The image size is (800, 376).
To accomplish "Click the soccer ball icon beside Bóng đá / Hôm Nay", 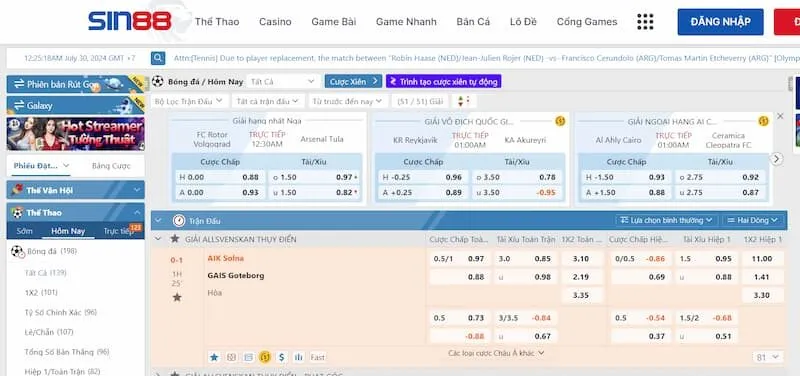I will (158, 82).
